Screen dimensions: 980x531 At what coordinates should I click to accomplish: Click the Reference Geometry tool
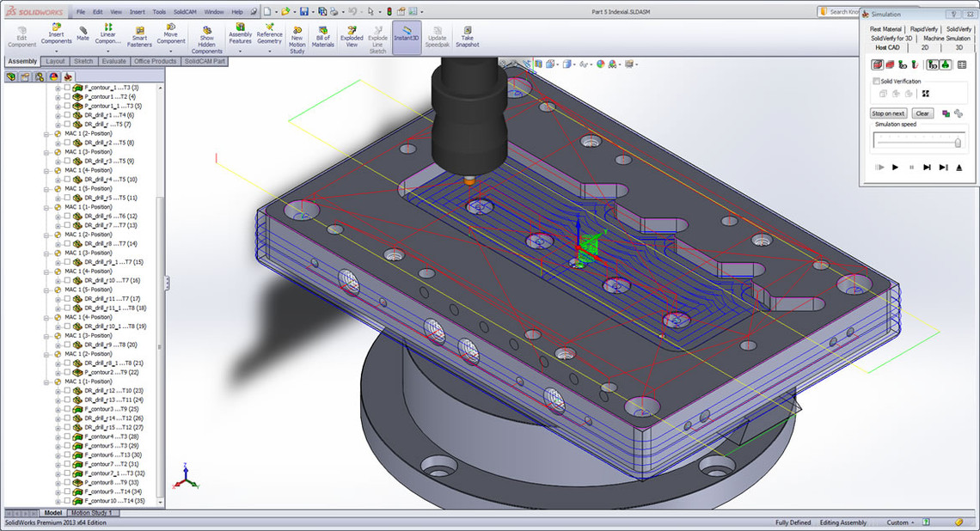pyautogui.click(x=269, y=34)
